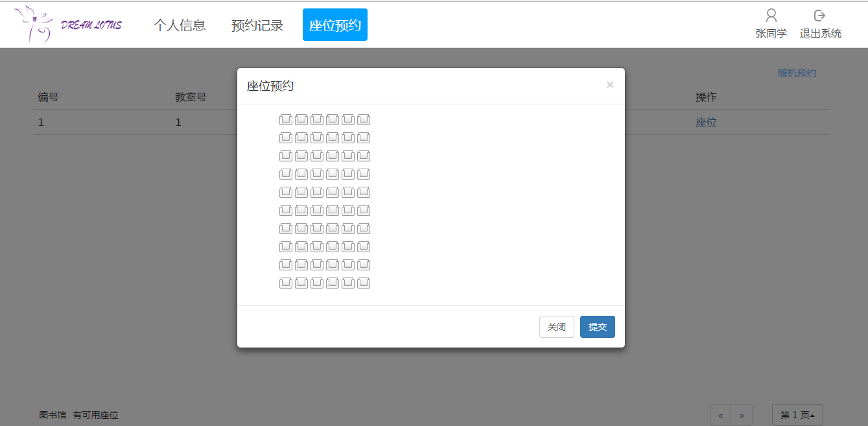Viewport: 868px width, 426px height.
Task: Select seat in row 3, column 2
Action: [301, 156]
